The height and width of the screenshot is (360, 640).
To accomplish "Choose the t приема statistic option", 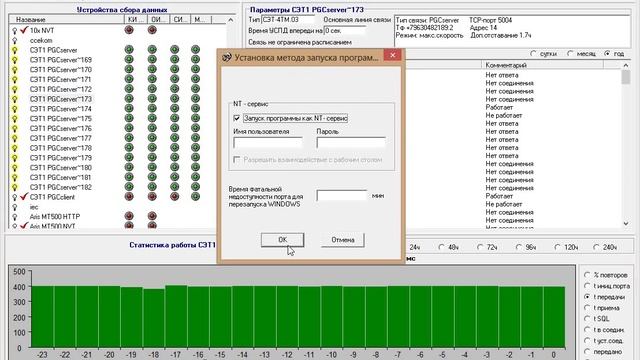I will coord(587,308).
